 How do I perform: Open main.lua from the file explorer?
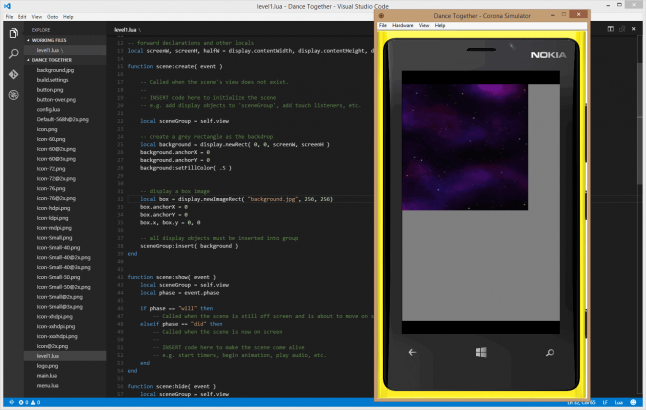tap(47, 375)
